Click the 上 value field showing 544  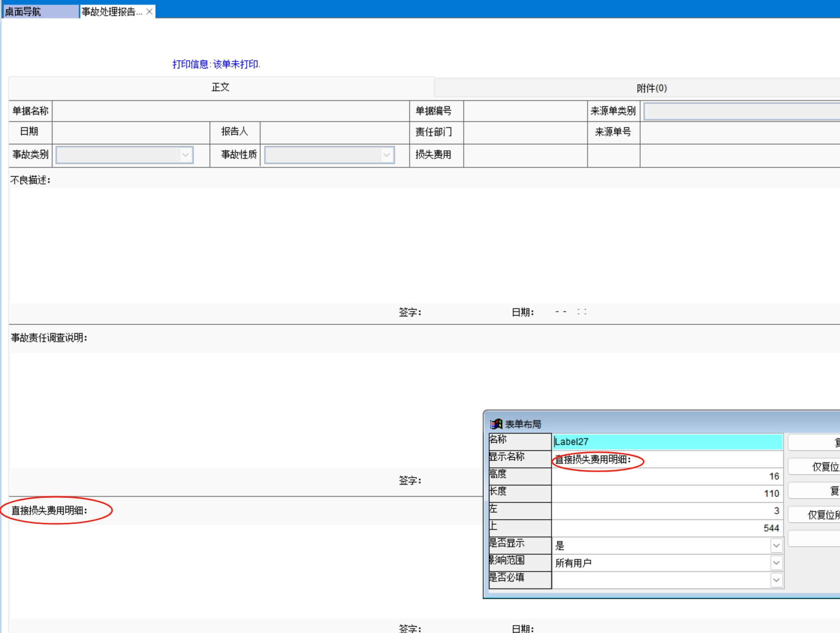coord(667,528)
